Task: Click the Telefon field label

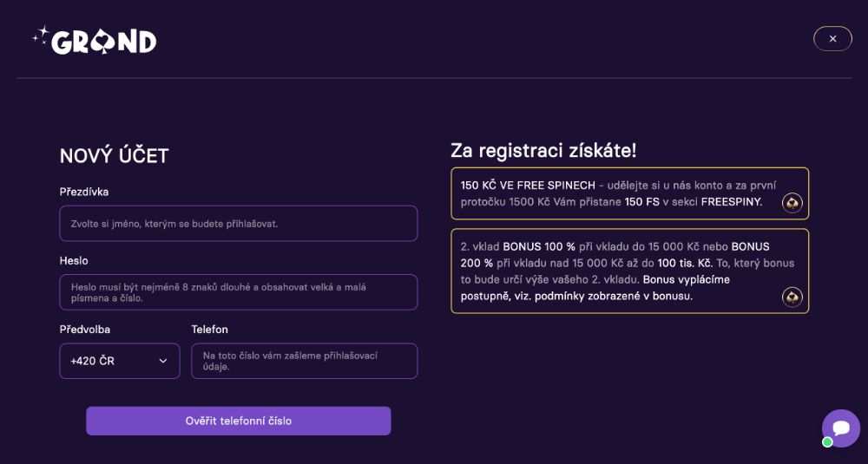Action: coord(209,330)
